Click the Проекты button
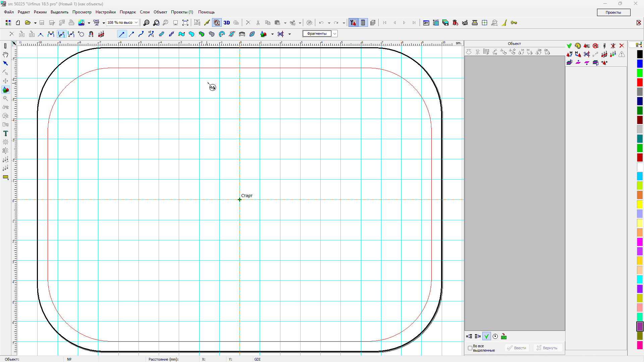The height and width of the screenshot is (362, 644). point(613,12)
